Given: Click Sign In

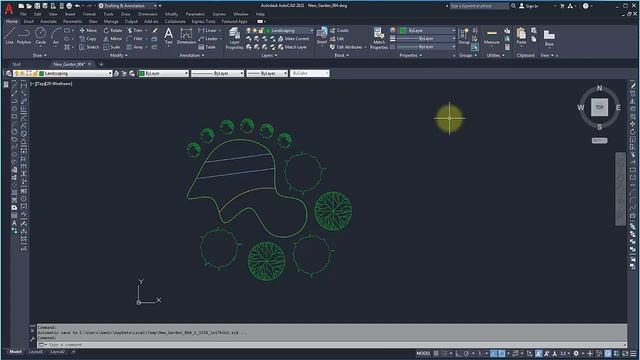Looking at the screenshot, I should [x=529, y=6].
